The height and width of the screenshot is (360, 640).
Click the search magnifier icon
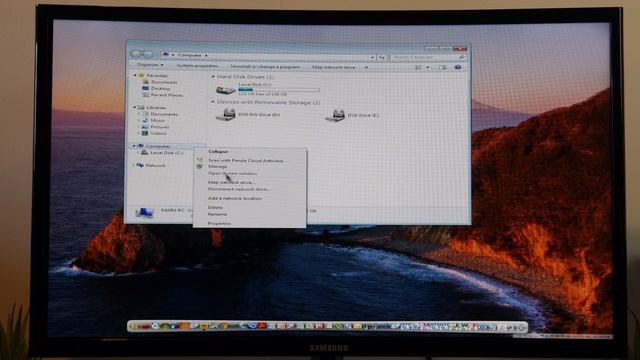(x=462, y=57)
